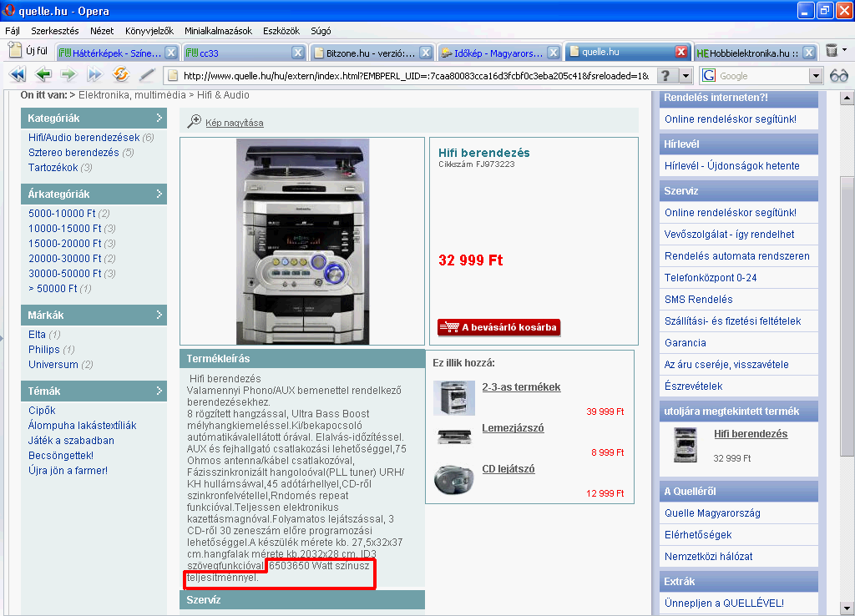855x616 pixels.
Task: Open the Szerkesztés menu
Action: pos(54,31)
